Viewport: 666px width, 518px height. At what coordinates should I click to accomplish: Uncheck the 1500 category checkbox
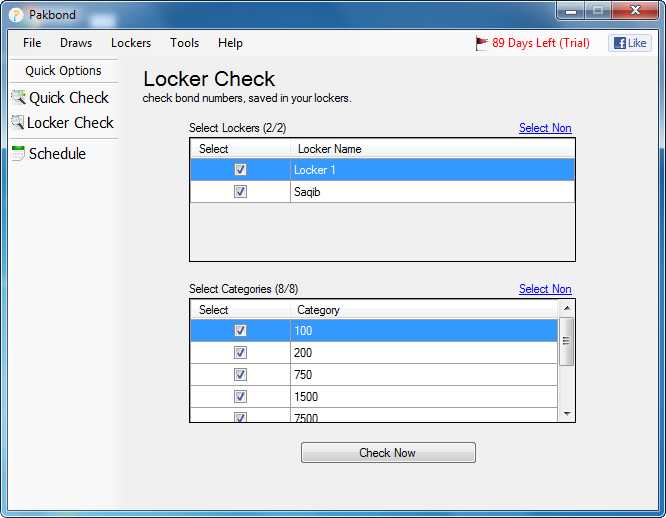point(240,397)
